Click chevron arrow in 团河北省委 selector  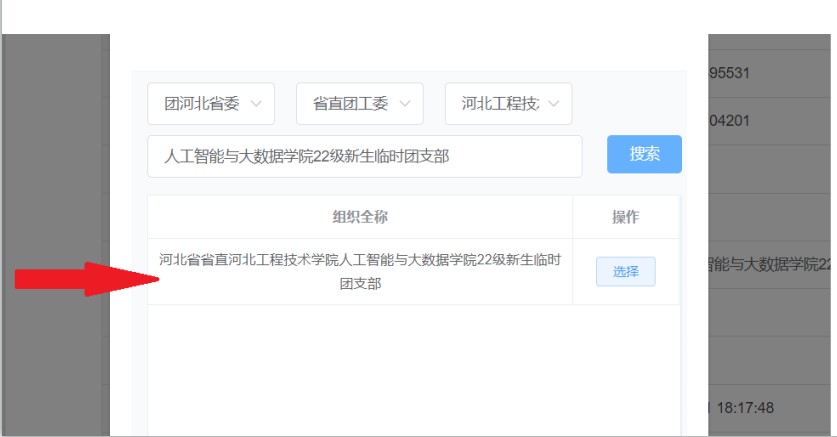click(x=255, y=104)
